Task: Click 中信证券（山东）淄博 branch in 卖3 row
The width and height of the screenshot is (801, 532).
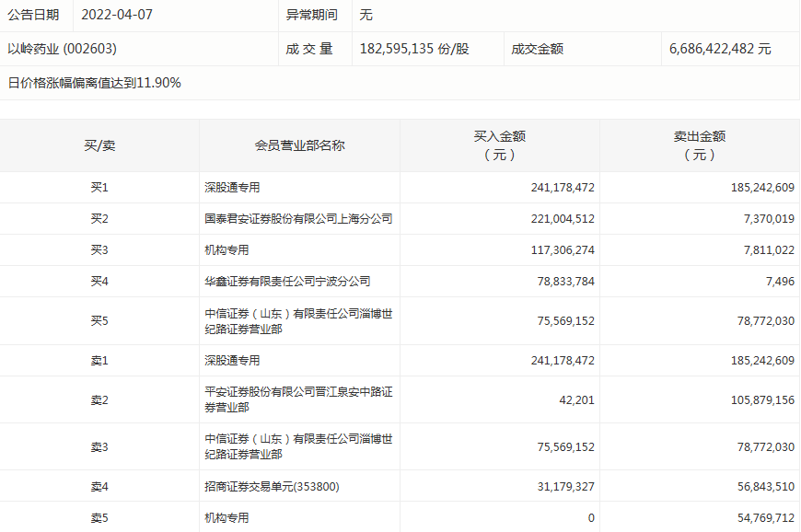Action: pyautogui.click(x=298, y=446)
